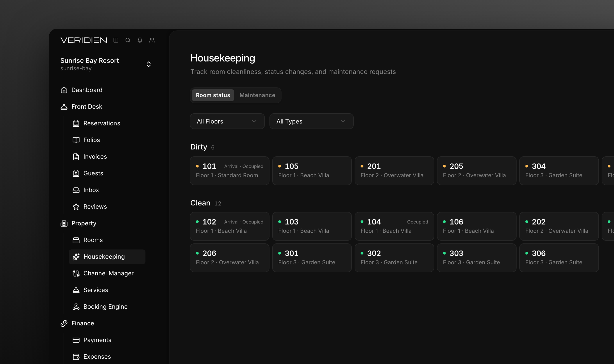
Task: Click the Dashboard home icon
Action: pyautogui.click(x=64, y=90)
